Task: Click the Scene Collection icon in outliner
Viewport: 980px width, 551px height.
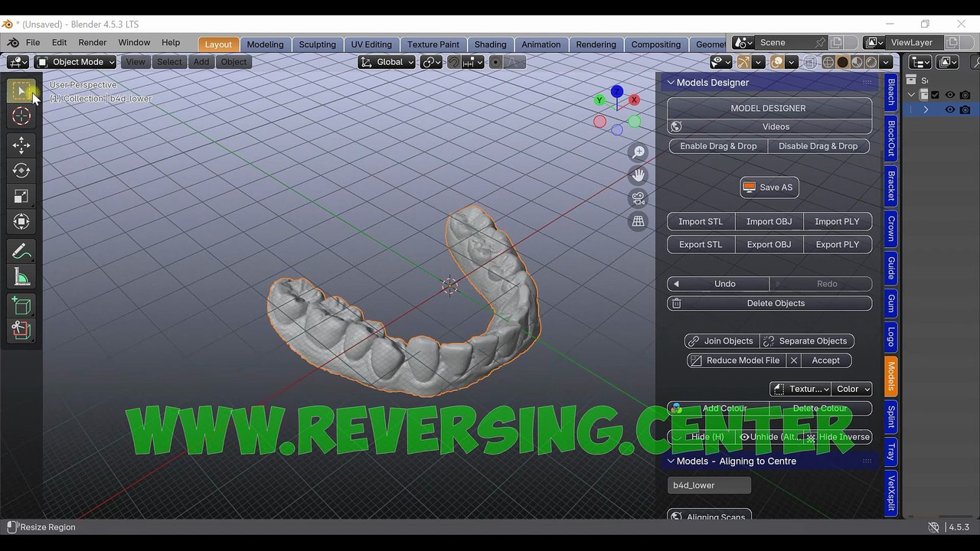Action: (x=911, y=80)
